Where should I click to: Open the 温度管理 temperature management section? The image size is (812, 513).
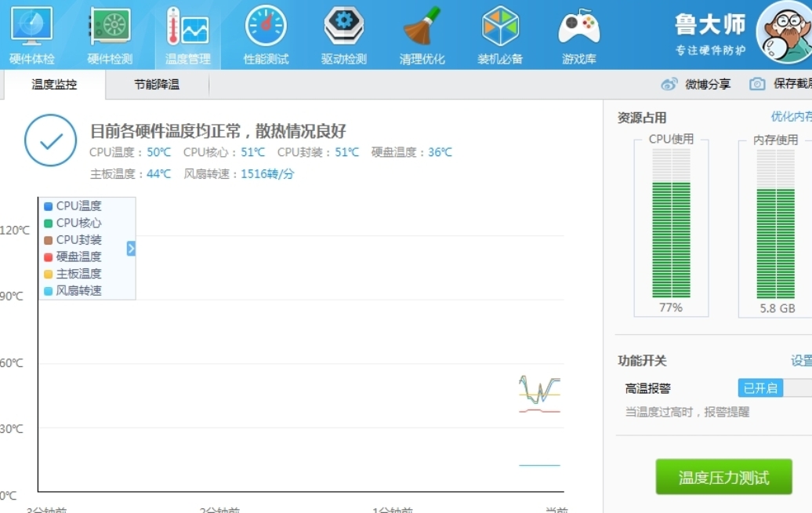pyautogui.click(x=187, y=31)
